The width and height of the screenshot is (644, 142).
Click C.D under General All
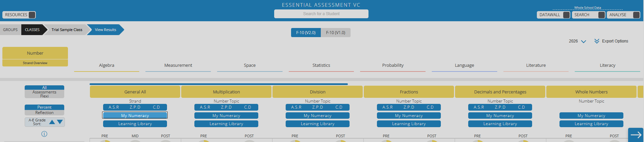click(x=156, y=107)
